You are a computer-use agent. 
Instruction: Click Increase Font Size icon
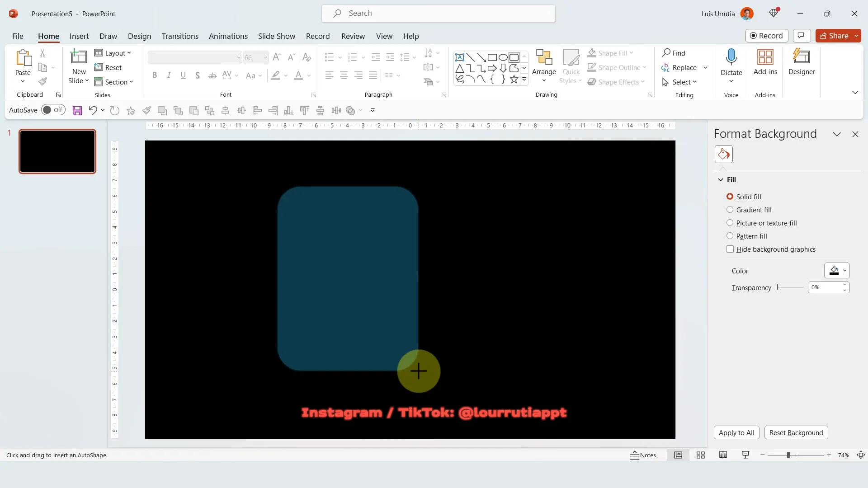click(277, 57)
